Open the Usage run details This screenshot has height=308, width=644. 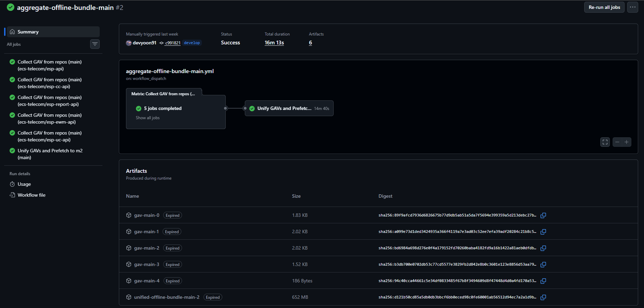point(53,184)
